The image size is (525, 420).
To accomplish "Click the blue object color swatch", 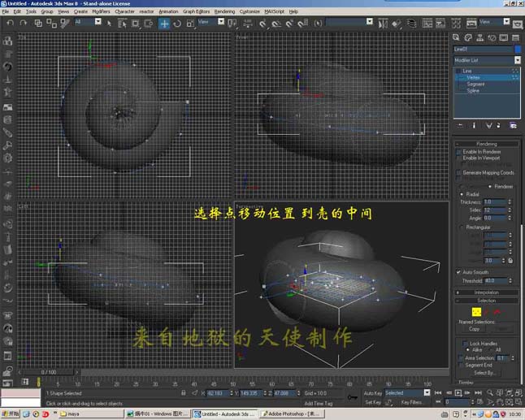I will [x=518, y=50].
